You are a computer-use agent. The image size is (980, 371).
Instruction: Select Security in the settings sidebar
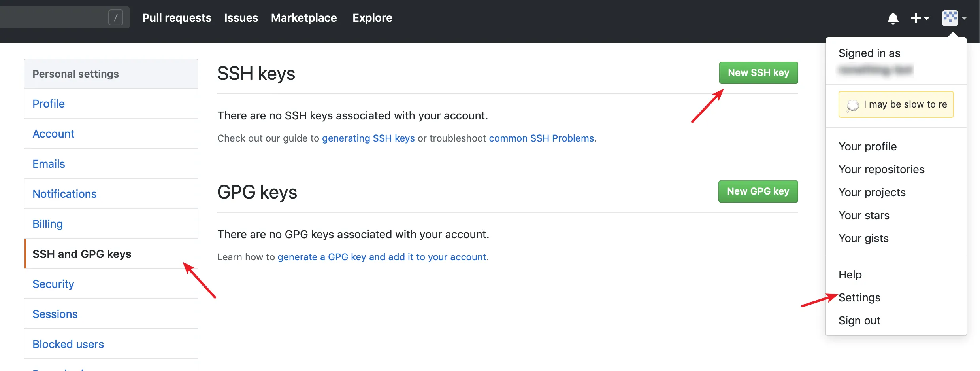click(x=111, y=284)
